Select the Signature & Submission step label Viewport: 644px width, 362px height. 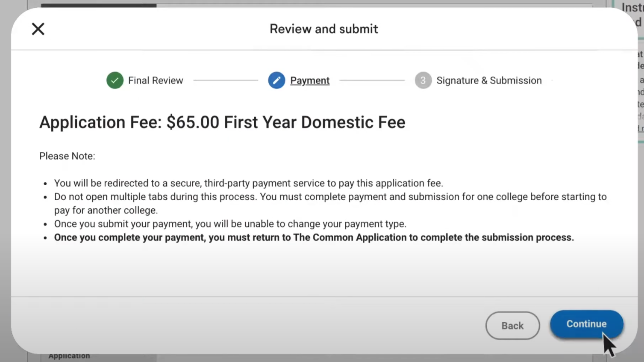point(489,80)
